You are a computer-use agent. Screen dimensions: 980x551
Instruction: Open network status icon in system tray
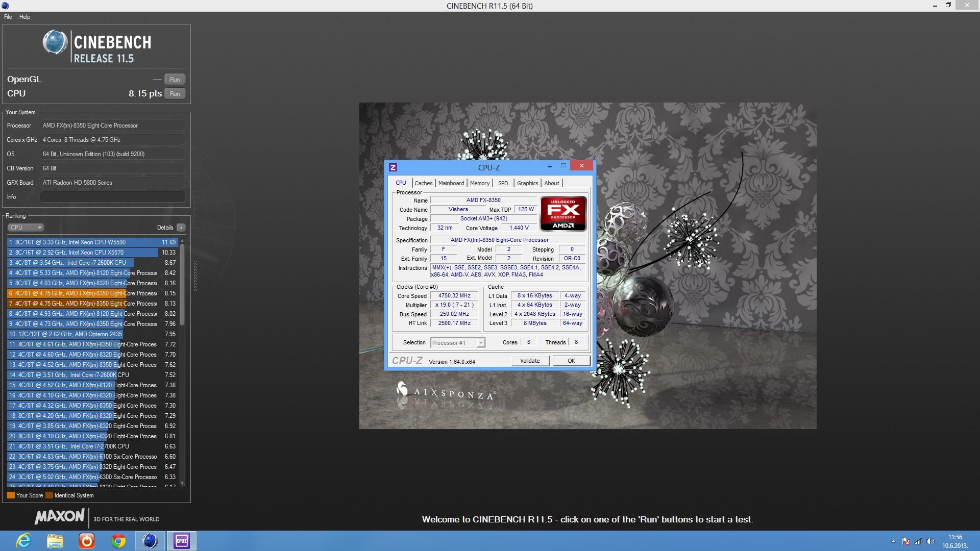(x=918, y=541)
